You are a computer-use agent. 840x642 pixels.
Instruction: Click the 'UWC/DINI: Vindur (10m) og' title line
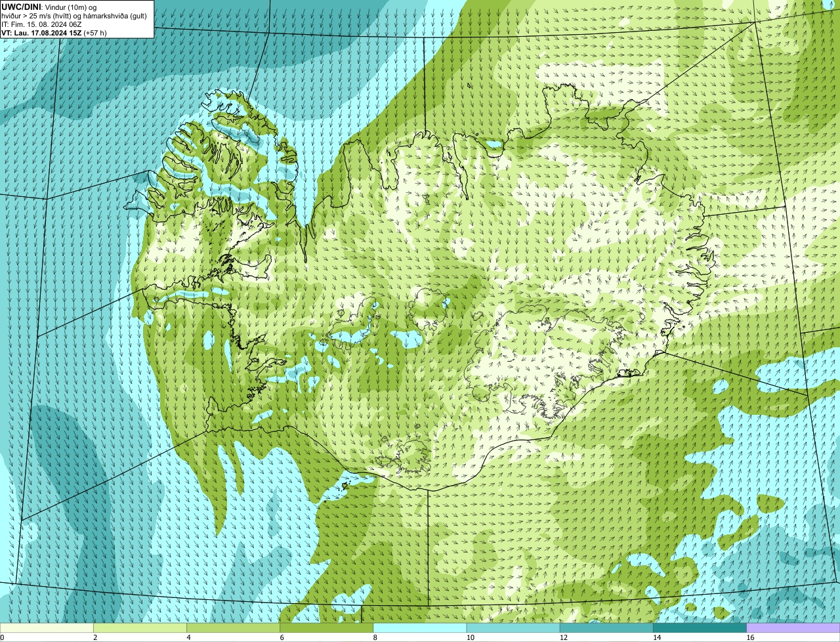click(x=49, y=7)
